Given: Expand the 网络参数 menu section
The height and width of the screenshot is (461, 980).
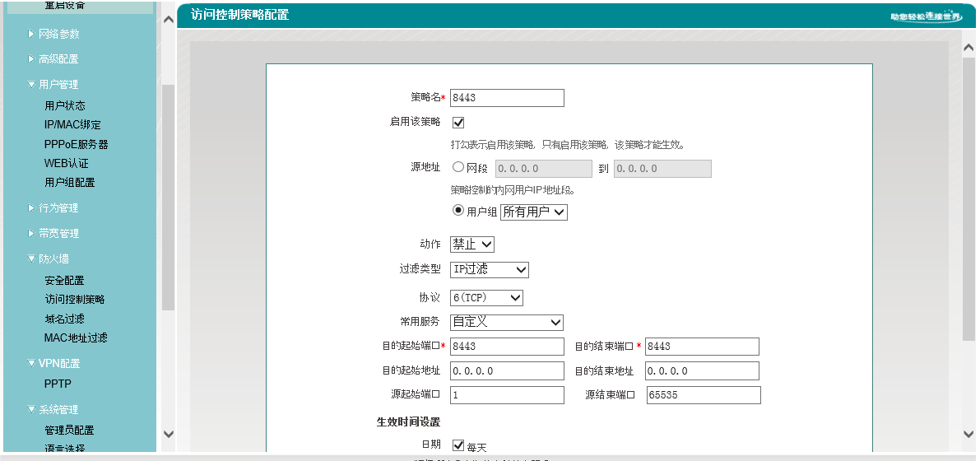Looking at the screenshot, I should click(x=53, y=34).
